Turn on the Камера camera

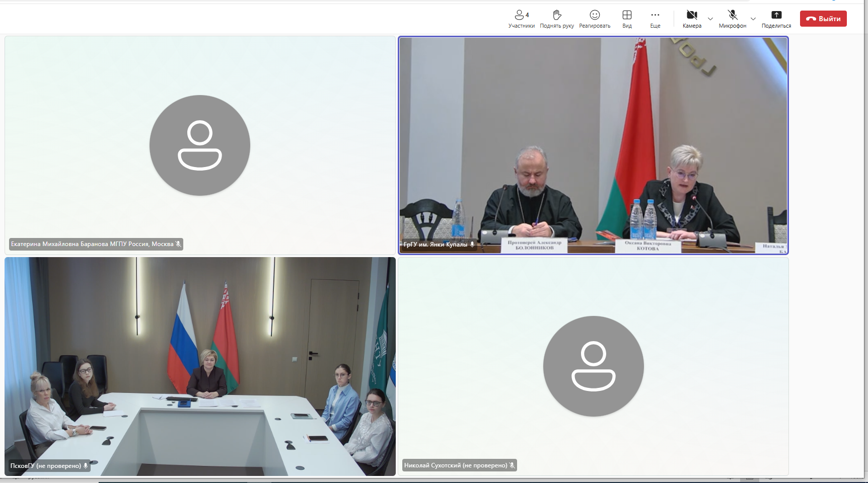coord(692,19)
